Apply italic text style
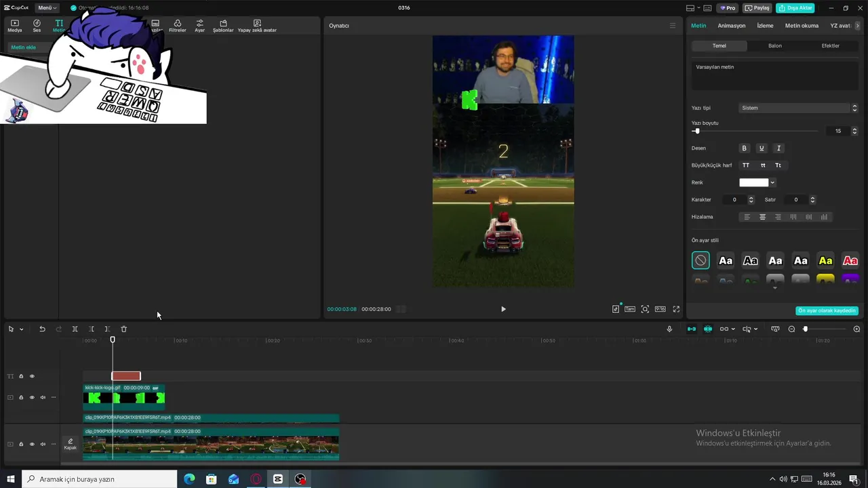The width and height of the screenshot is (868, 488). [x=778, y=148]
